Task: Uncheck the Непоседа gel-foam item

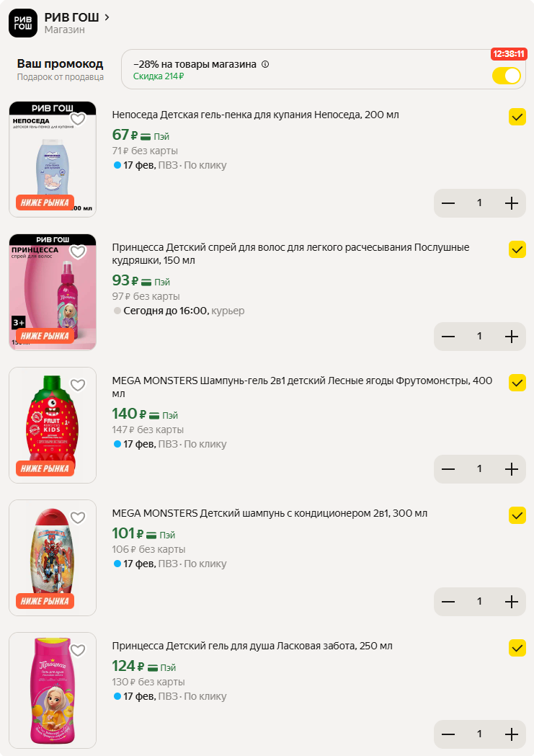Action: [x=517, y=117]
